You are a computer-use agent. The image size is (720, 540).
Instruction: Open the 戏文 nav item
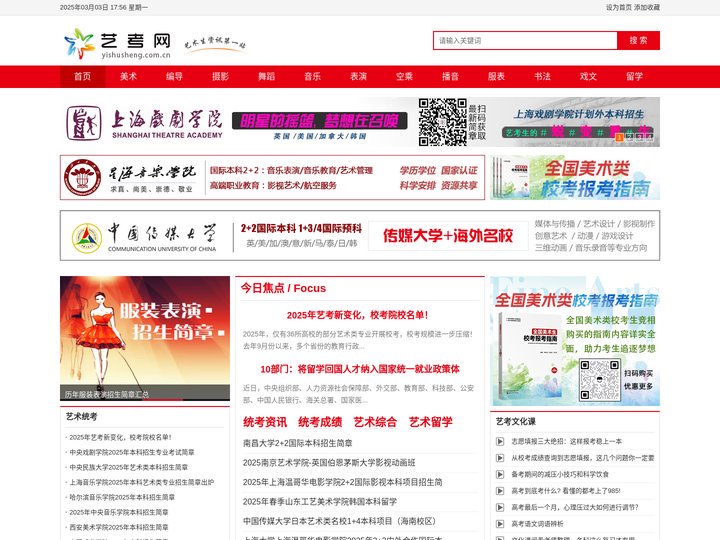(588, 77)
